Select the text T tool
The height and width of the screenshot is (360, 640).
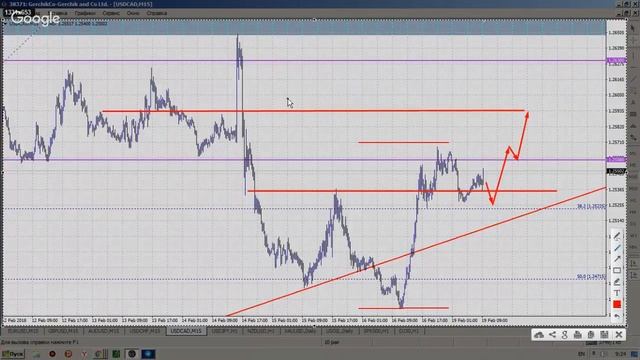(x=617, y=293)
